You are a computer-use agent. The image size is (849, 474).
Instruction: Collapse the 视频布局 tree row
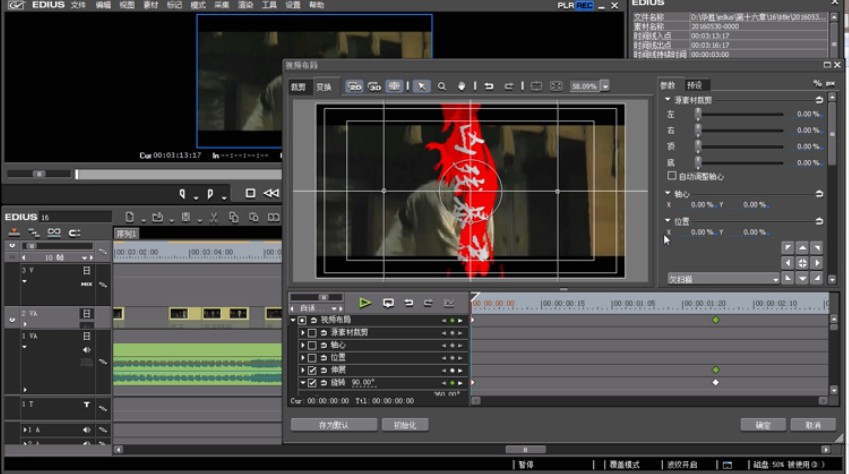[x=293, y=320]
